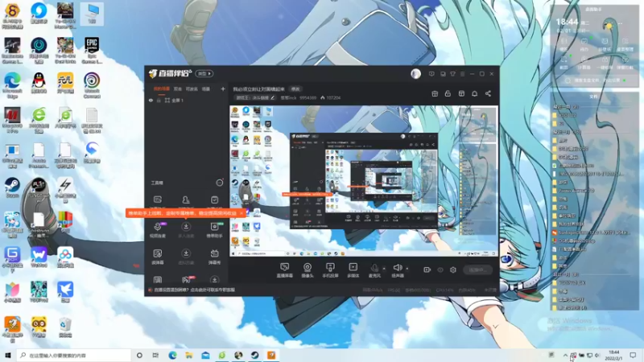Open the hamburger main menu

tap(462, 74)
